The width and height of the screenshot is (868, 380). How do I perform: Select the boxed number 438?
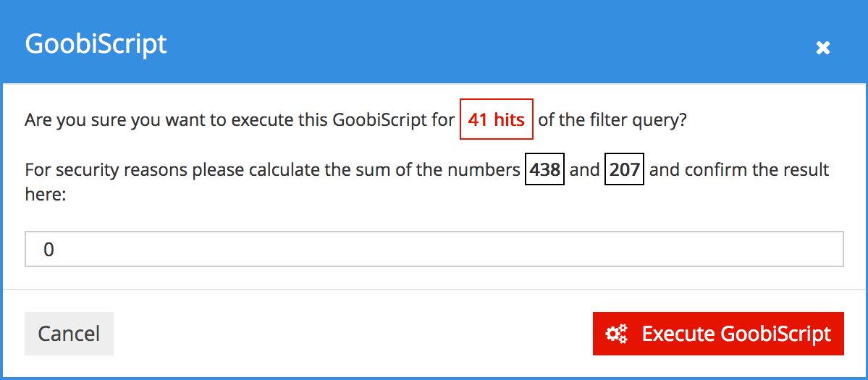pos(544,169)
